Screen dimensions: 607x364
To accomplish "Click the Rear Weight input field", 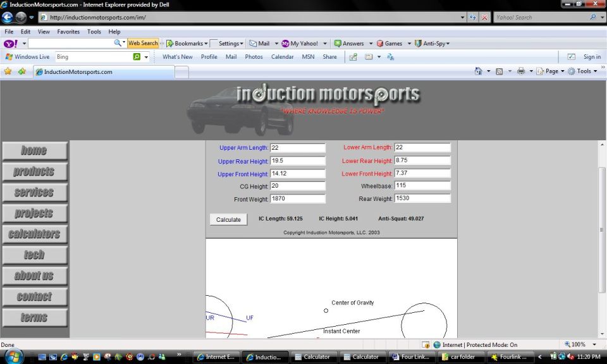I will click(x=422, y=198).
